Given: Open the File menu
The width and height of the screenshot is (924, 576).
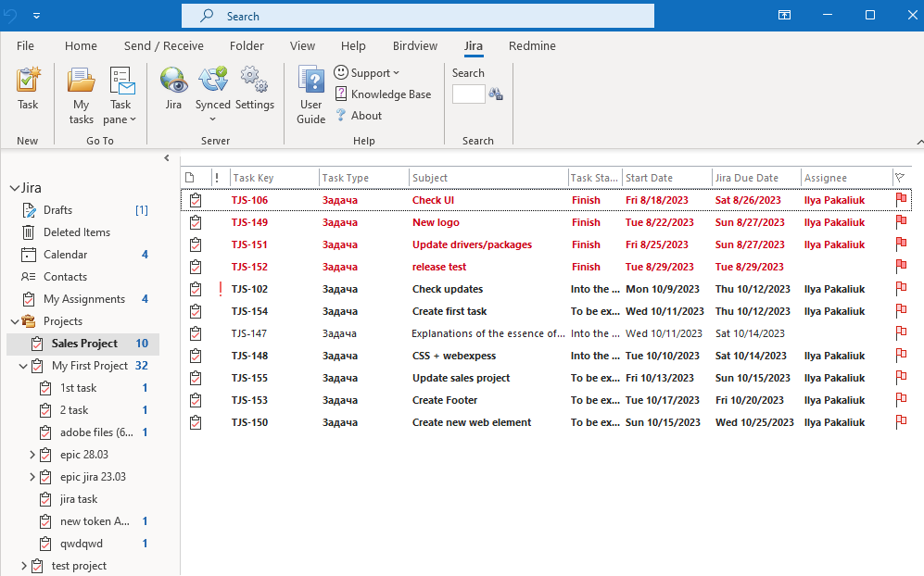Looking at the screenshot, I should coord(25,46).
